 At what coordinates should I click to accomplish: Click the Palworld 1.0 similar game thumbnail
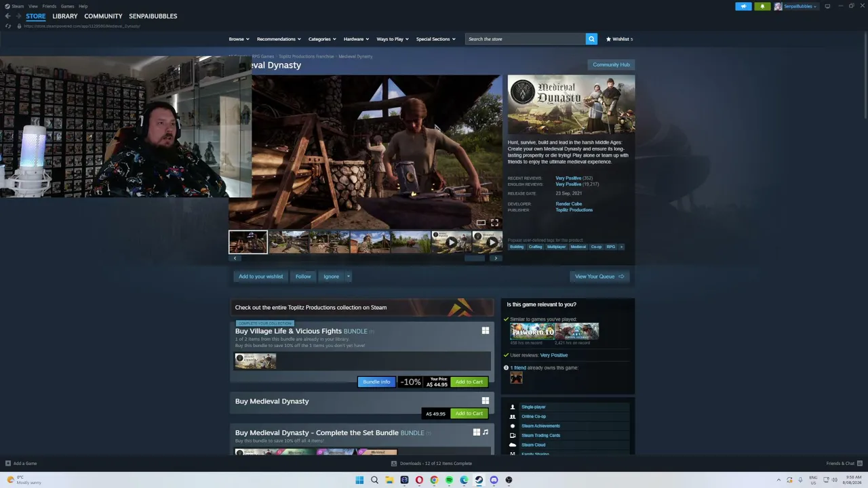pyautogui.click(x=532, y=331)
